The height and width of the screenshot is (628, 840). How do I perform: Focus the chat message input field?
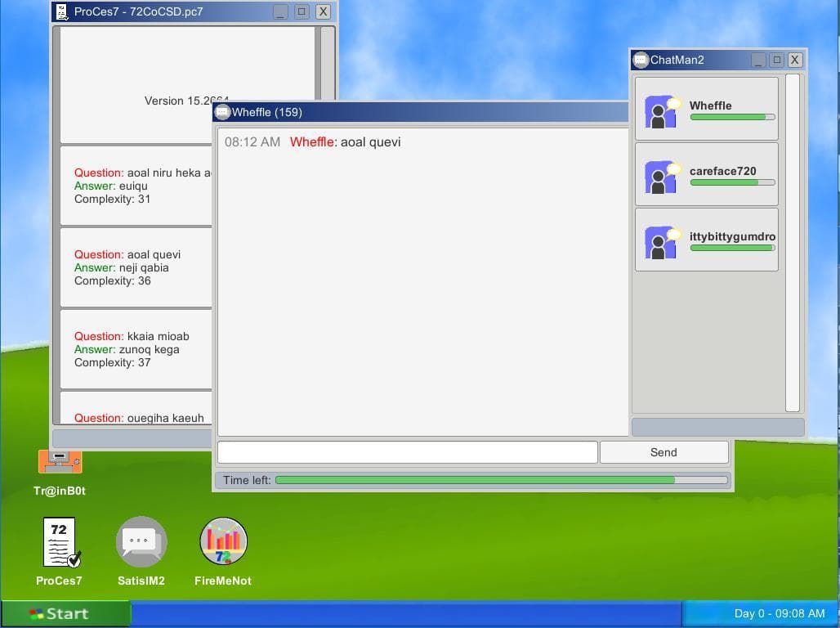click(407, 452)
